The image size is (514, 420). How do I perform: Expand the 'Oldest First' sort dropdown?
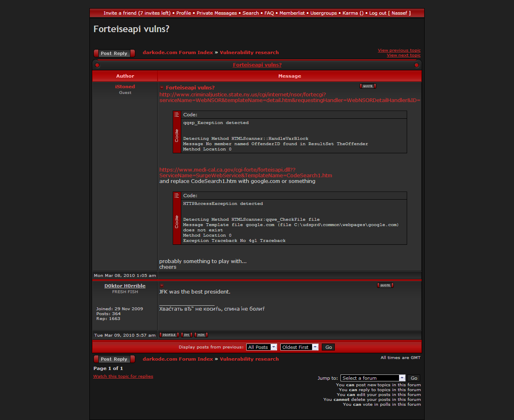(299, 347)
